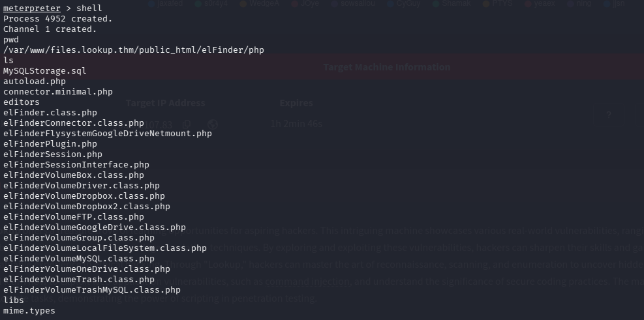Click the question mark help button
Image resolution: width=644 pixels, height=320 pixels.
coord(608,115)
